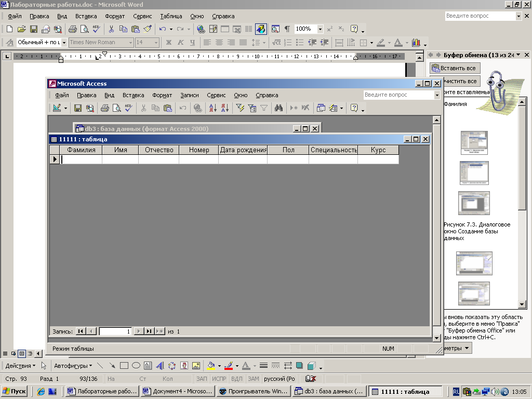The height and width of the screenshot is (399, 532).
Task: Click the Paste icon in Access toolbar
Action: coord(168,108)
